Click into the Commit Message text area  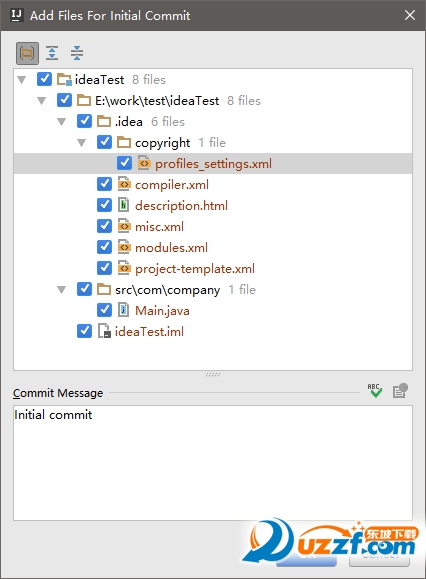[x=213, y=463]
